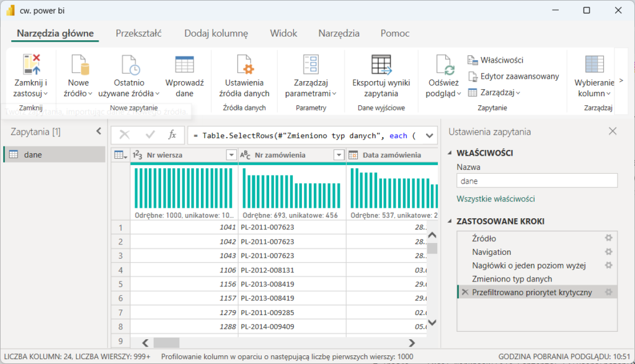
Task: Click the grid scroll-down arrow
Action: (432, 322)
